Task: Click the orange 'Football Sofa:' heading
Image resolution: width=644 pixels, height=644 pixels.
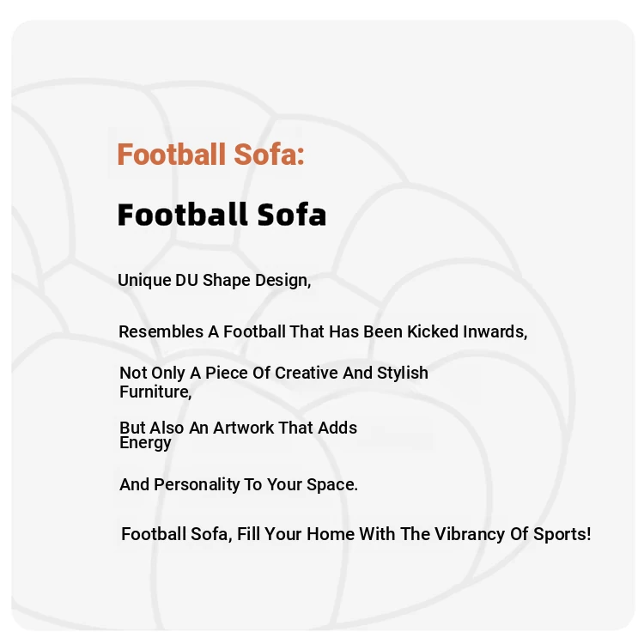Action: click(x=210, y=155)
